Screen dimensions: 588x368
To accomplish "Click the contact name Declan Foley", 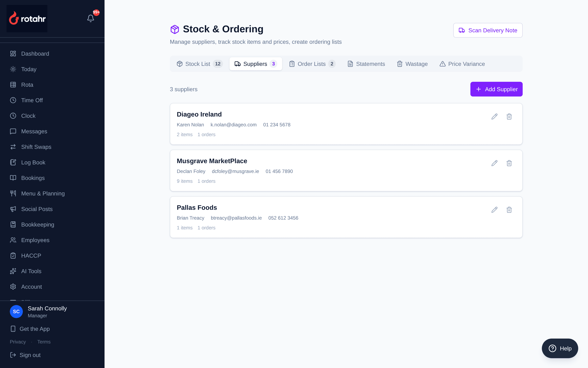I will pos(191,171).
